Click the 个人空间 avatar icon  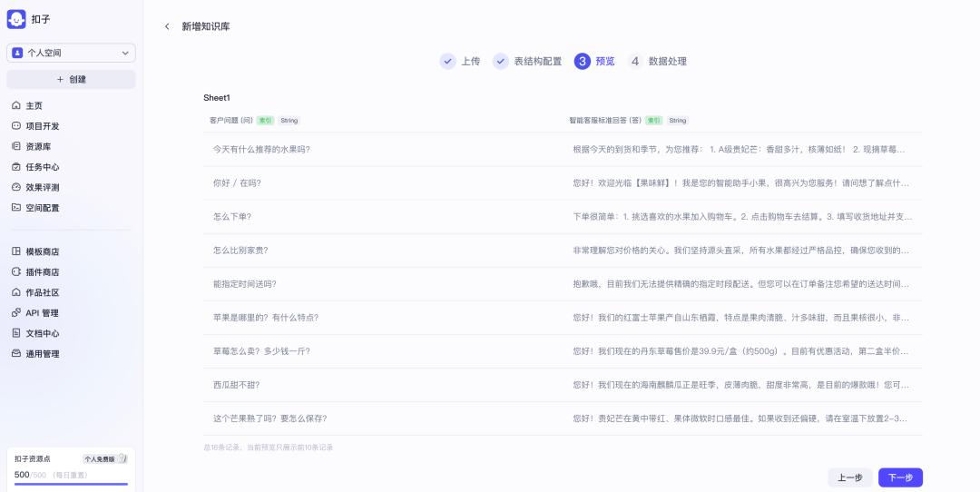[17, 54]
